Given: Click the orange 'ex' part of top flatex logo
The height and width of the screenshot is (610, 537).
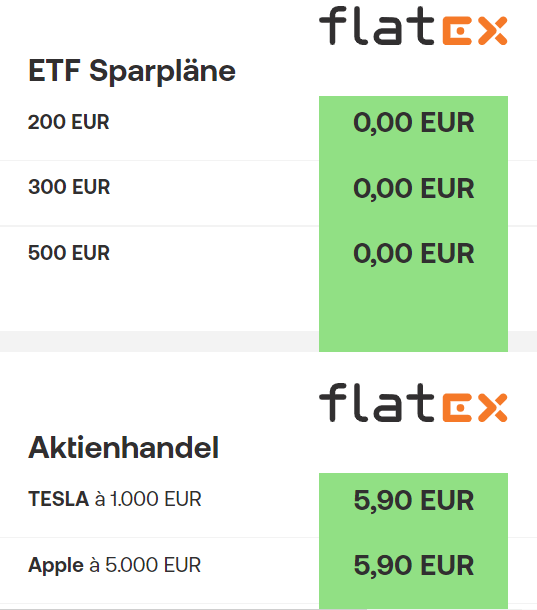Looking at the screenshot, I should click(x=475, y=31).
